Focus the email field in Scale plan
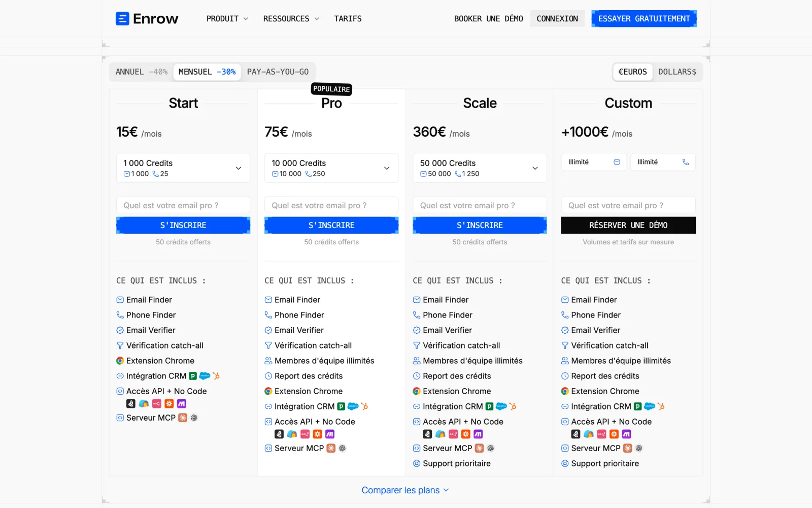 pos(480,205)
